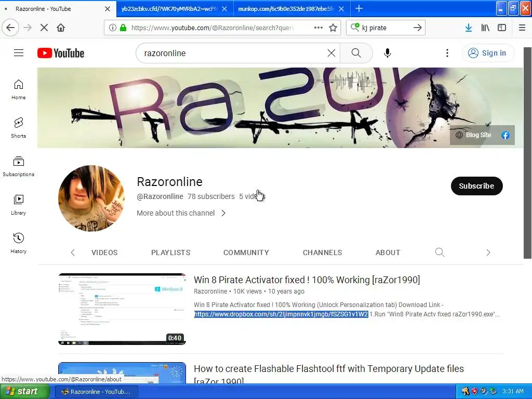Click the channel tab search icon
Screen dimensions: 532x399
[x=440, y=252]
